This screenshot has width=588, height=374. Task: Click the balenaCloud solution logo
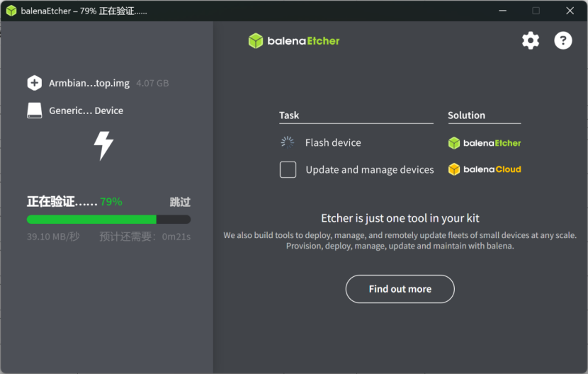(x=485, y=169)
